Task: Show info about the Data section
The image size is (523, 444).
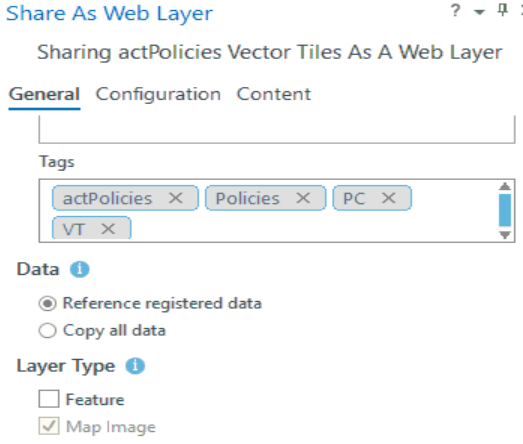Action: click(79, 269)
